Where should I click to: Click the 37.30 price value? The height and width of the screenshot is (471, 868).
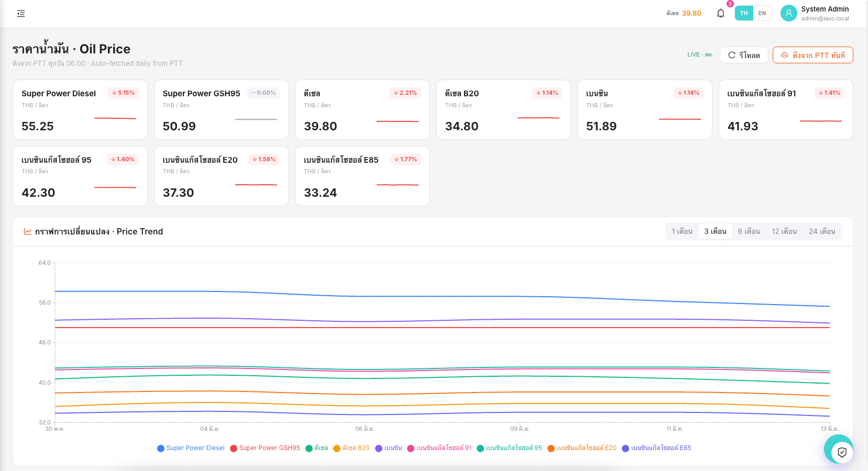pos(179,193)
